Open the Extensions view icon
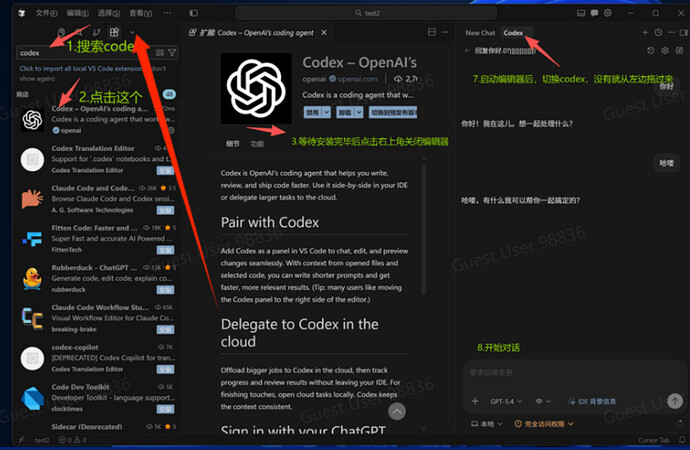690x450 pixels. pos(114,32)
